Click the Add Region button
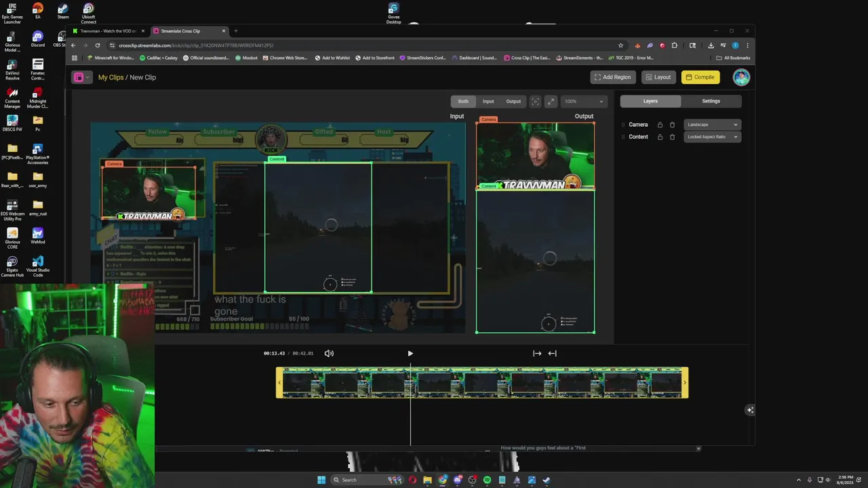The width and height of the screenshot is (868, 488). pyautogui.click(x=613, y=77)
